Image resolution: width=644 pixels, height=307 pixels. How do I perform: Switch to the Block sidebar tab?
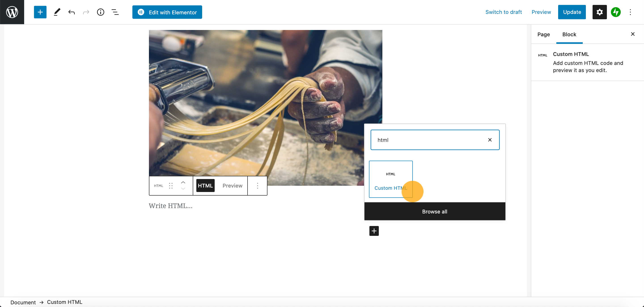pyautogui.click(x=569, y=34)
